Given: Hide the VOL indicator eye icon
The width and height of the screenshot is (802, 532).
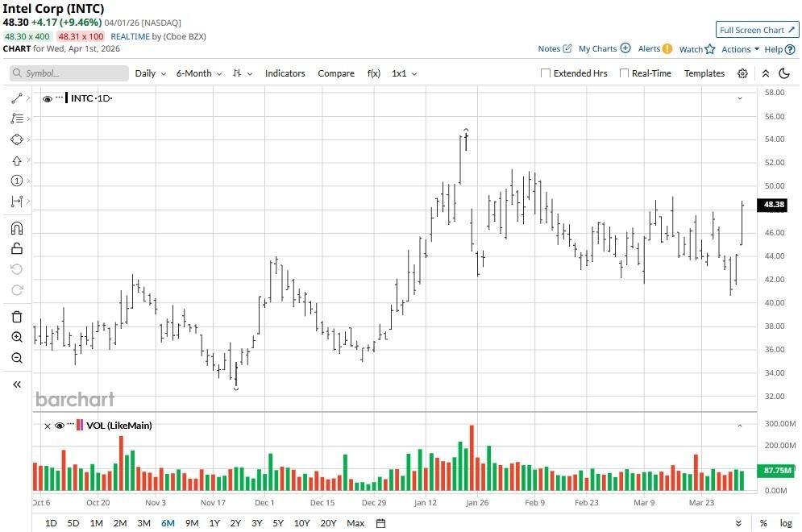Looking at the screenshot, I should [60, 426].
